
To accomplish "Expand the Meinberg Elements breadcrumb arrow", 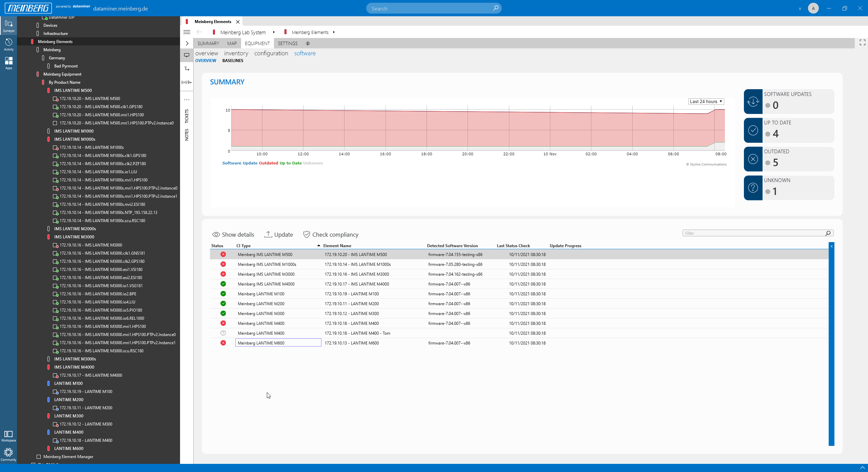I will [x=334, y=32].
